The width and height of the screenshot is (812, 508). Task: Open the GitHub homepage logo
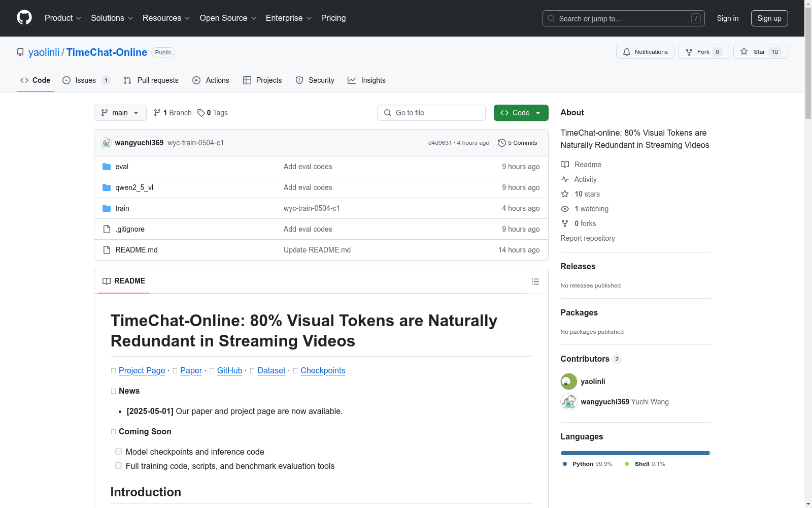(24, 18)
